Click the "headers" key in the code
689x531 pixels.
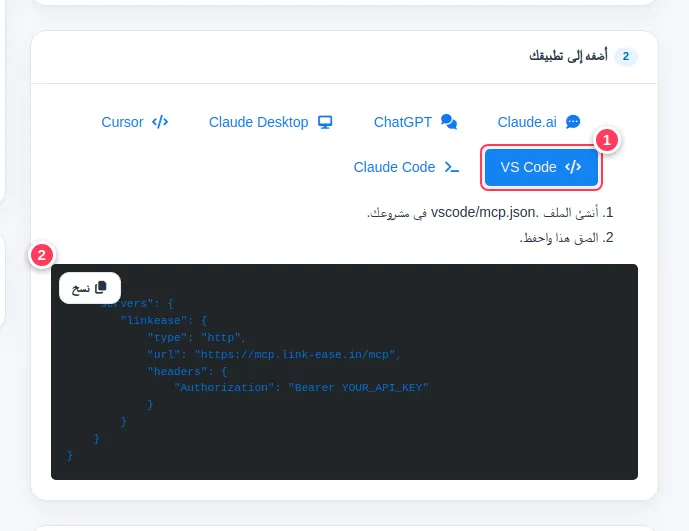pos(177,371)
